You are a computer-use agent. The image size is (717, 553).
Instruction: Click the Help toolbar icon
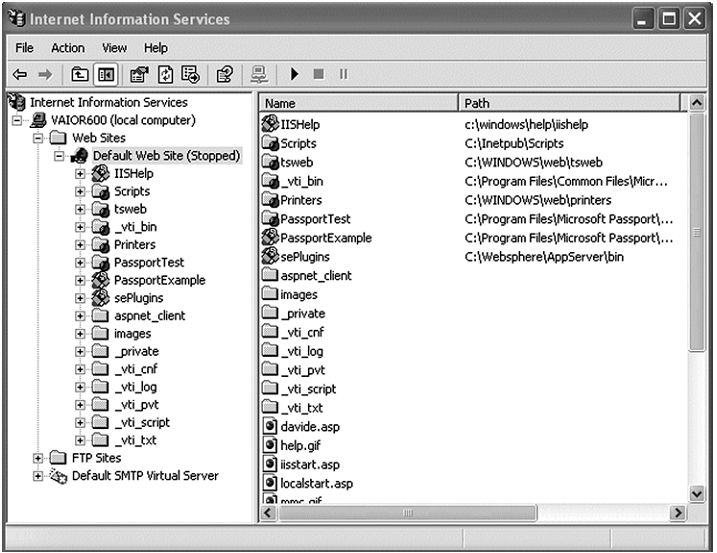point(225,74)
